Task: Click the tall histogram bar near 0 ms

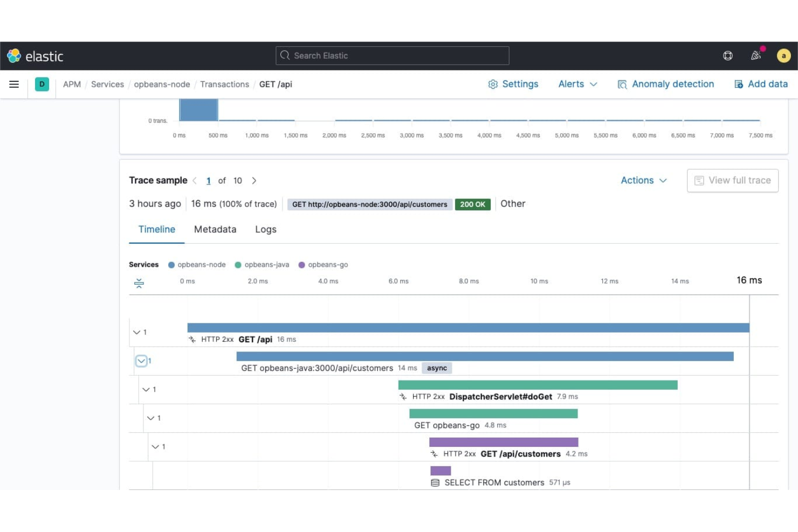Action: pyautogui.click(x=198, y=110)
